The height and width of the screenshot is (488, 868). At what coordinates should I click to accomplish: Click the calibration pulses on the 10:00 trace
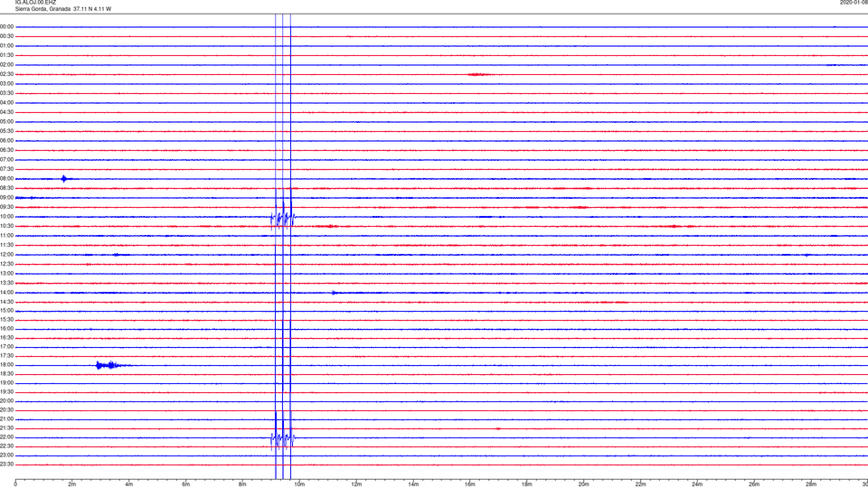pyautogui.click(x=283, y=219)
